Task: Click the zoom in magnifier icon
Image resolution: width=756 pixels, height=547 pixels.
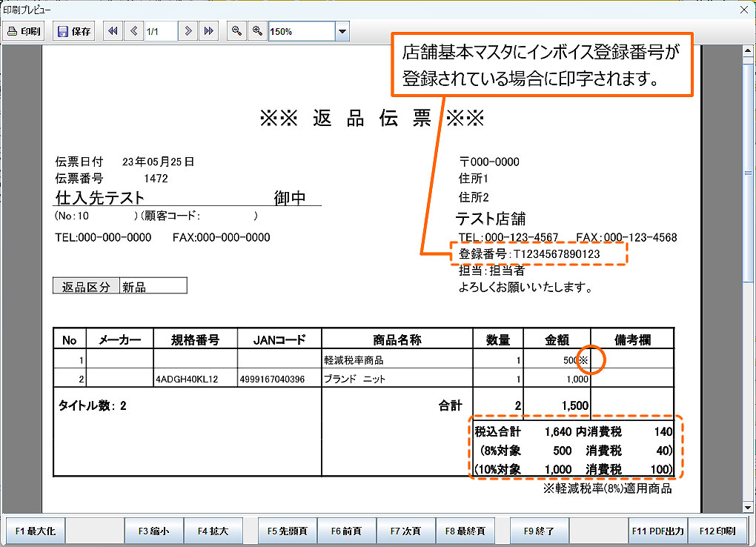Action: pos(257,31)
